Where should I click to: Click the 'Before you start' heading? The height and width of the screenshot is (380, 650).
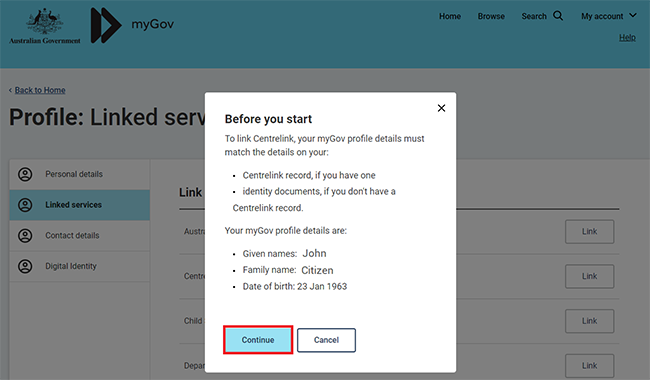[268, 119]
